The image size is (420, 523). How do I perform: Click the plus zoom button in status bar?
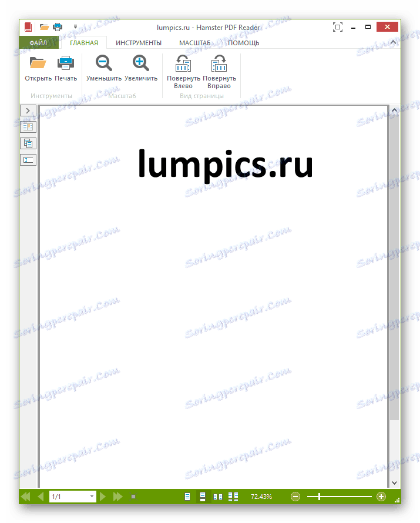tap(381, 497)
